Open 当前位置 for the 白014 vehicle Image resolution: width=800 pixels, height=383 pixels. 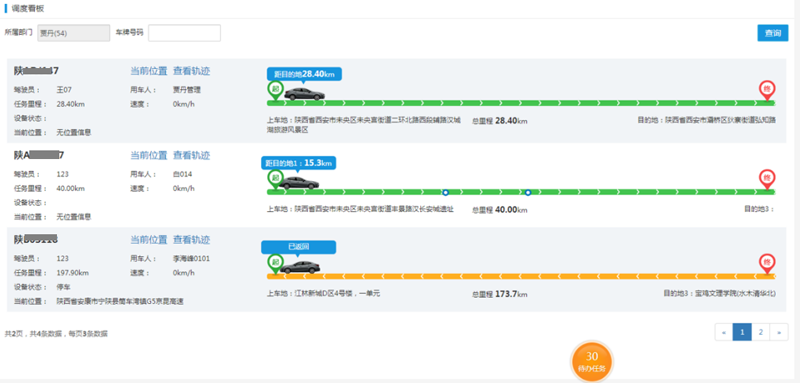148,155
